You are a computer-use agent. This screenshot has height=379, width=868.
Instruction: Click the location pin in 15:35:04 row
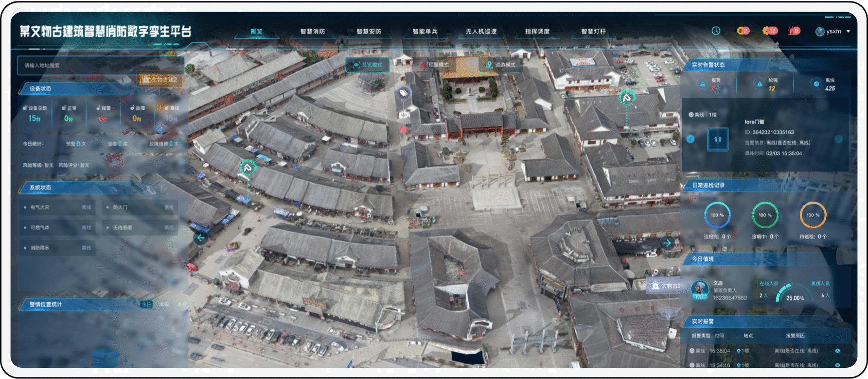[x=739, y=351]
